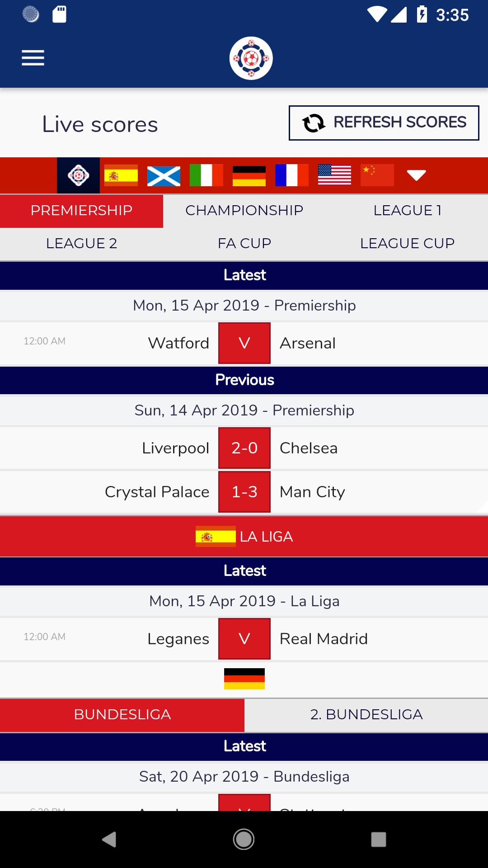Choose the China flag icon

pos(377,175)
